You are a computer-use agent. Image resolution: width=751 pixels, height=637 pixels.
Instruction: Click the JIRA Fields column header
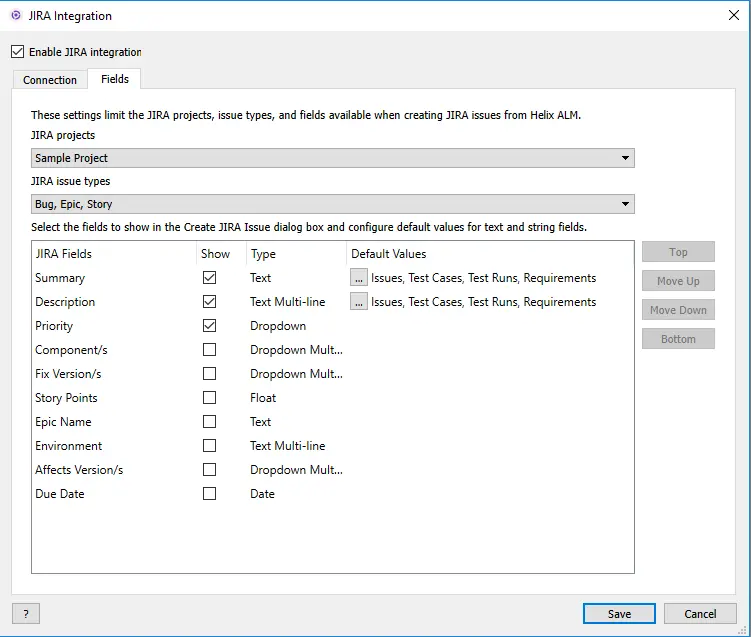(114, 254)
